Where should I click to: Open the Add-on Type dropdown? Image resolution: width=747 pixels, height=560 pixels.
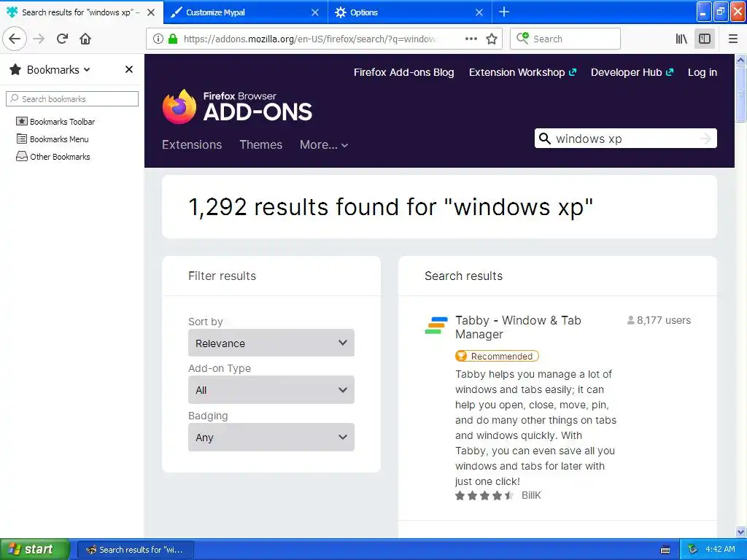tap(271, 389)
